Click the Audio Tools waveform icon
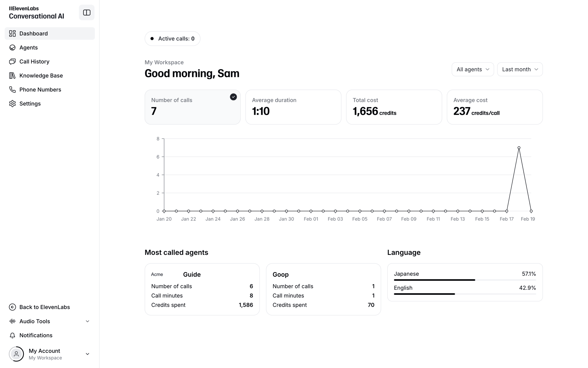Image resolution: width=588 pixels, height=368 pixels. (12, 321)
